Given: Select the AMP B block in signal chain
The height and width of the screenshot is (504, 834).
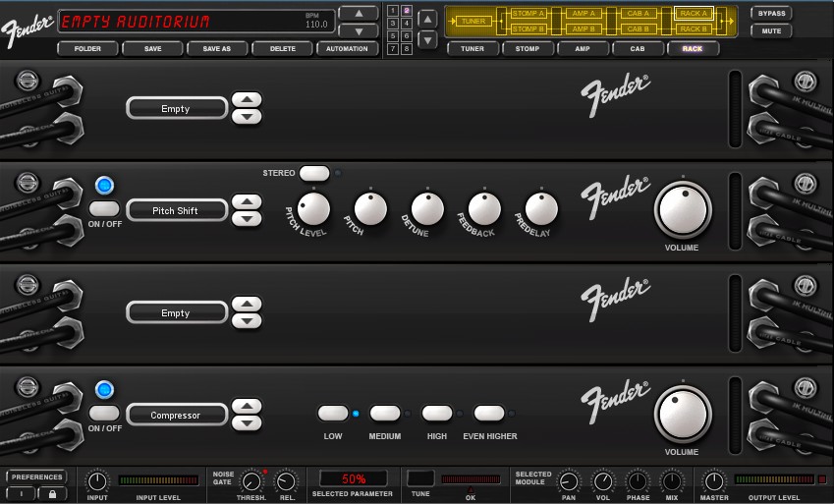Looking at the screenshot, I should [584, 28].
